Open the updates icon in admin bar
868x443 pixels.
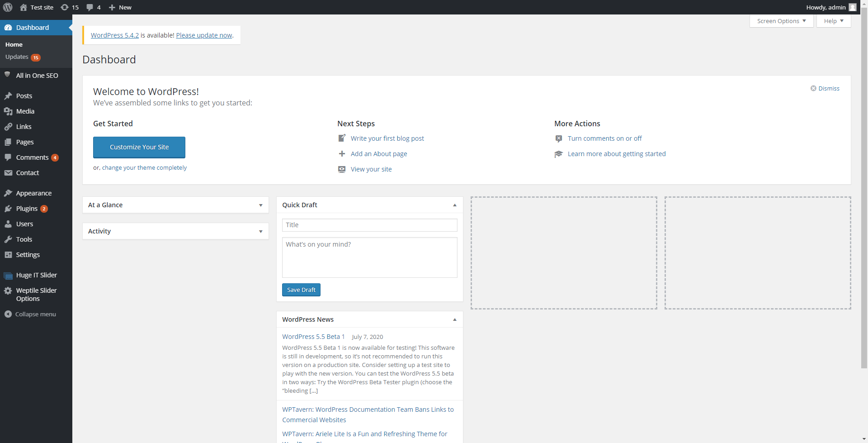[65, 7]
